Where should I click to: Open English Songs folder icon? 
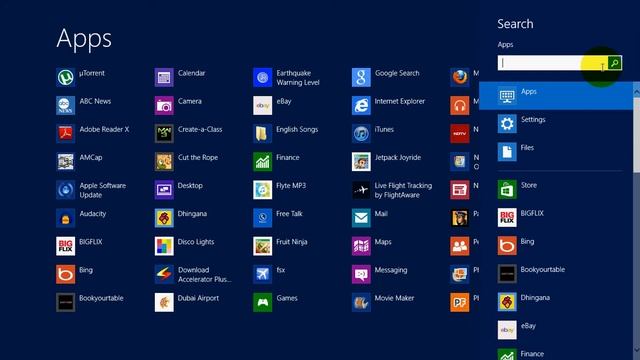click(262, 133)
